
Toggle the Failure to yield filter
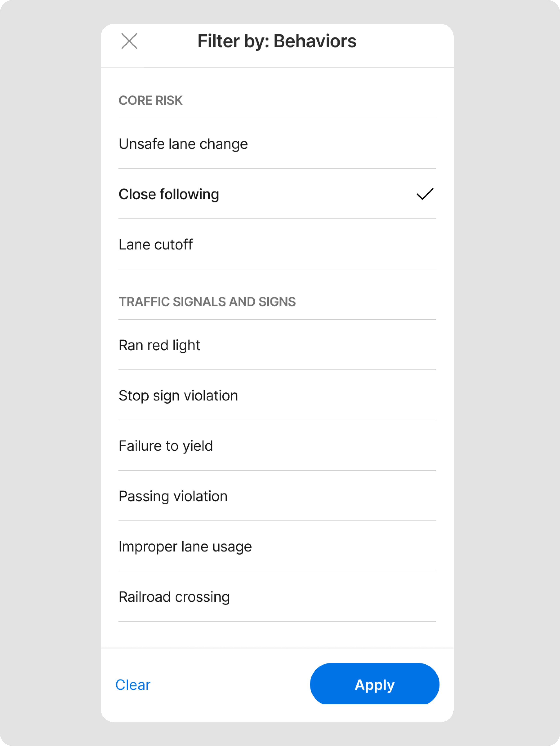(x=166, y=446)
